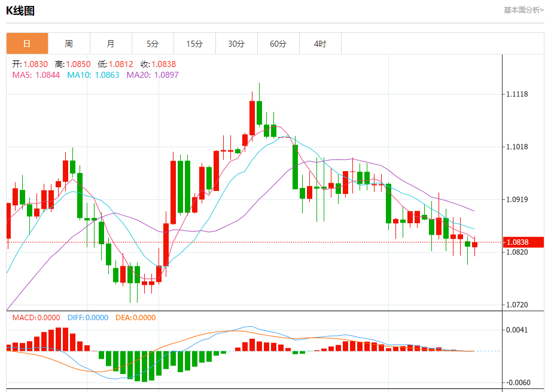Open the 4时 timeframe tab
Viewport: 548px width, 392px height.
click(x=321, y=44)
